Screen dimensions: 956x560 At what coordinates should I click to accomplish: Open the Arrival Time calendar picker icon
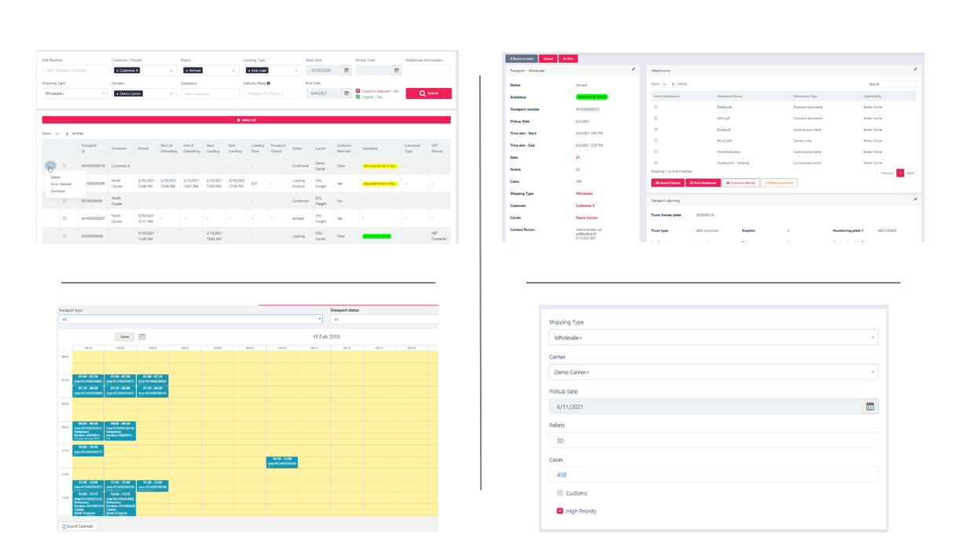point(397,71)
